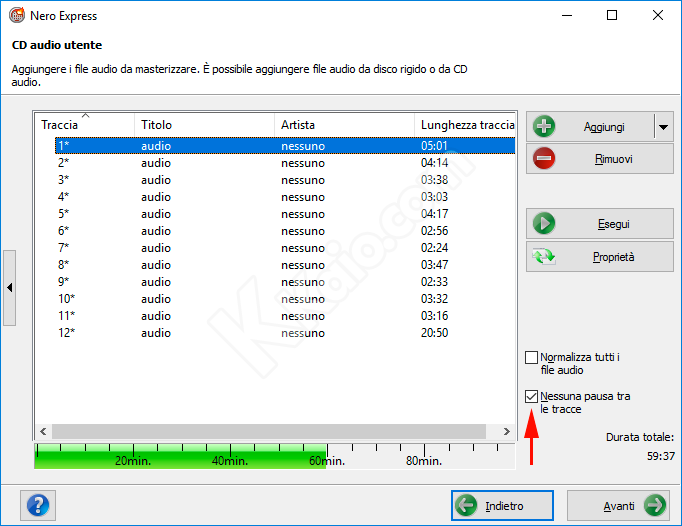
Task: Select track 9* with length 02:33
Action: click(285, 281)
